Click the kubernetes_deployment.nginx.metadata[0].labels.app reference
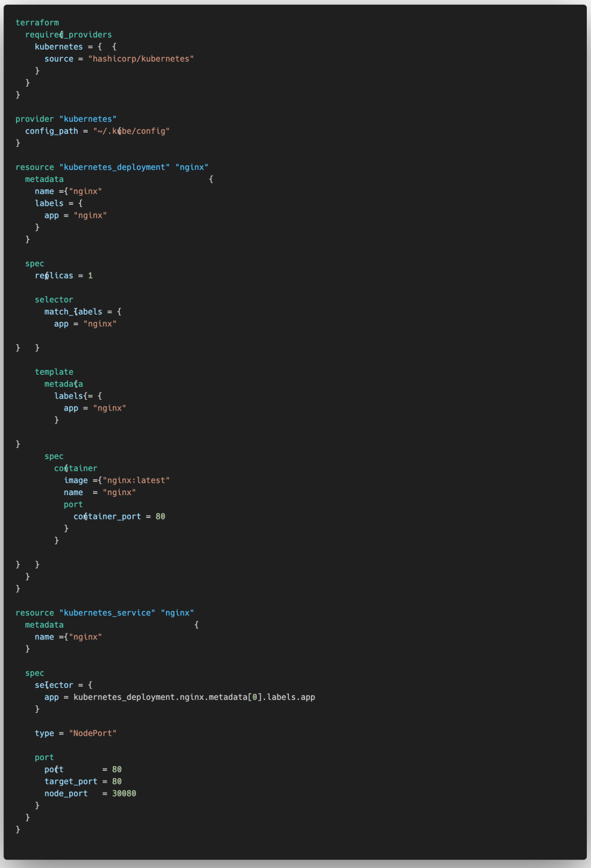Image resolution: width=591 pixels, height=868 pixels. (x=194, y=697)
